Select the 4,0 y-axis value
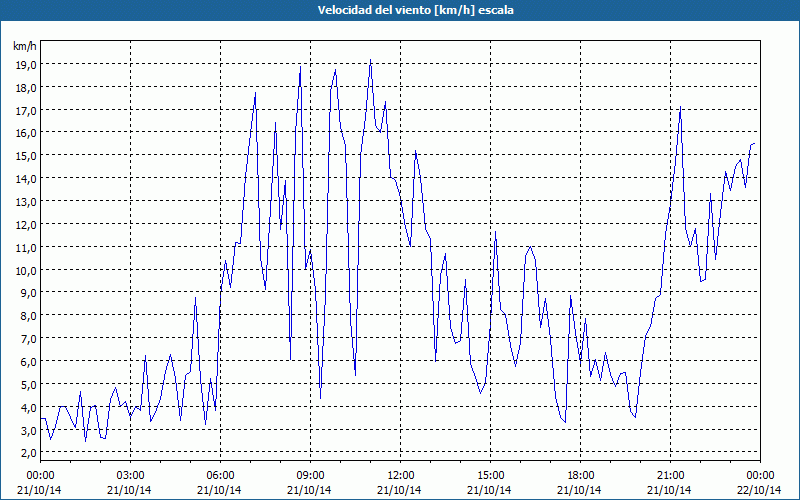Image resolution: width=800 pixels, height=500 pixels. pyautogui.click(x=30, y=408)
